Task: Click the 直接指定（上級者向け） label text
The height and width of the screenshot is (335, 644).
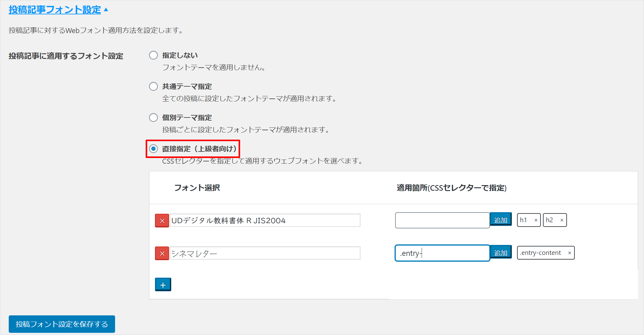Action: (199, 149)
